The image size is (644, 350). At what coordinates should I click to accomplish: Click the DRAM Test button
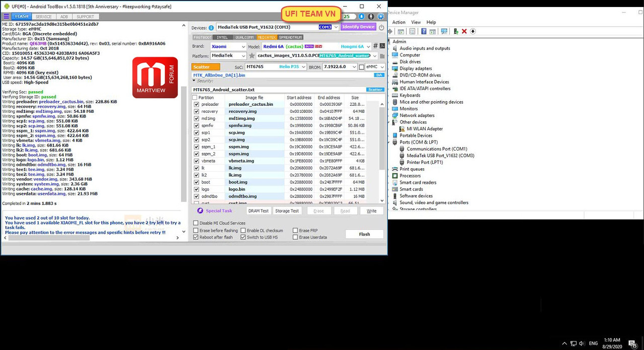point(258,211)
